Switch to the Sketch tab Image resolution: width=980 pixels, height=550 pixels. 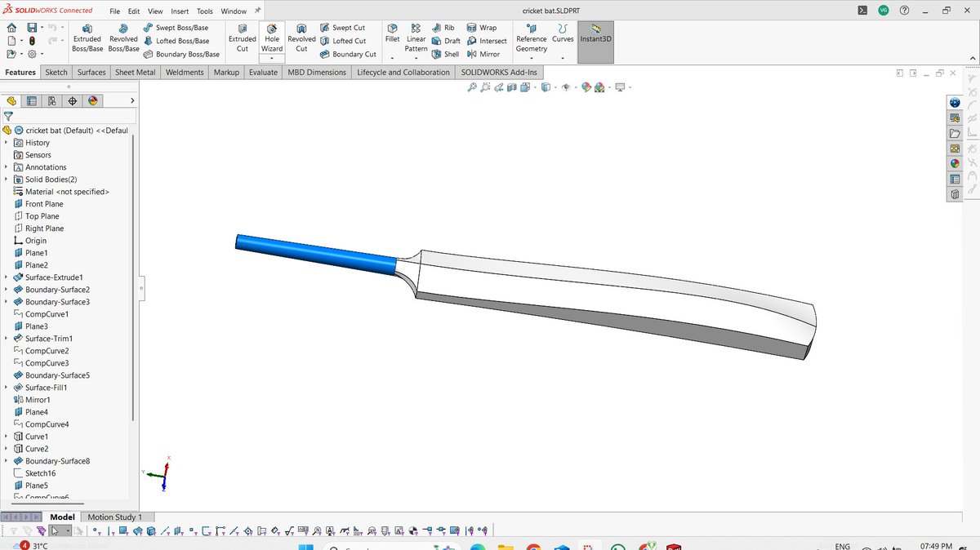(56, 73)
